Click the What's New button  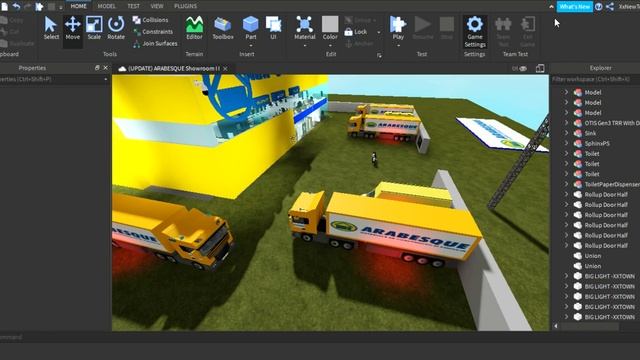pyautogui.click(x=575, y=7)
